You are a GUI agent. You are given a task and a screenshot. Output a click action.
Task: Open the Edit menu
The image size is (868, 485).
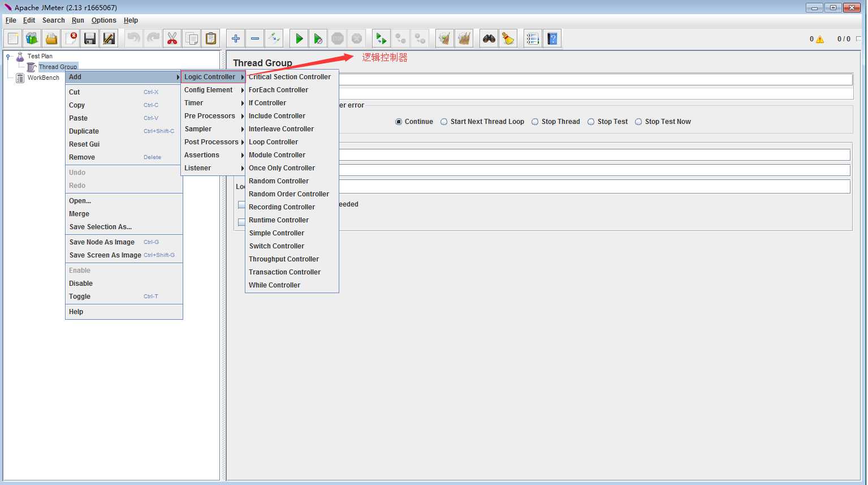point(29,20)
